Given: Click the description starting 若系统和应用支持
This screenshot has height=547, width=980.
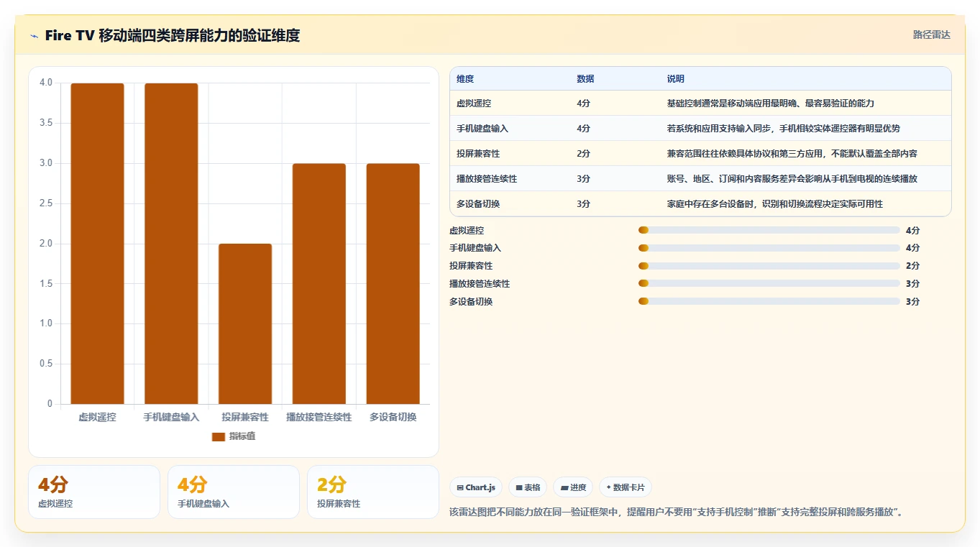Looking at the screenshot, I should pos(784,129).
